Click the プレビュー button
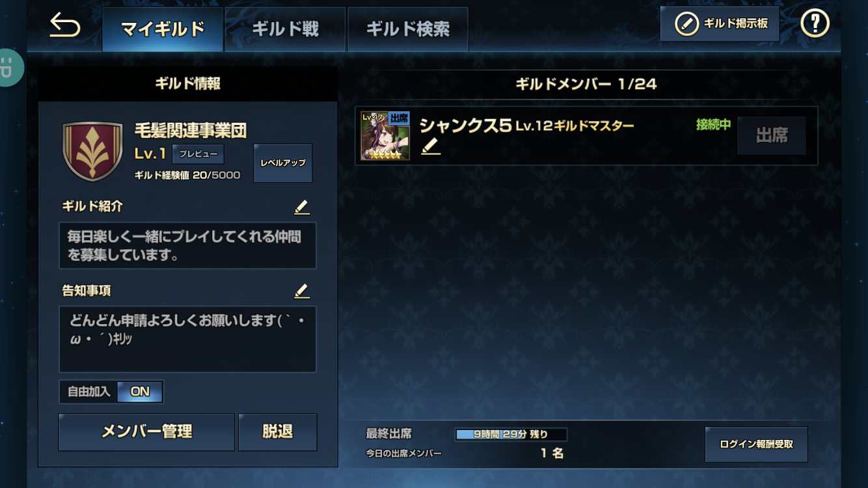The width and height of the screenshot is (868, 488). point(198,154)
